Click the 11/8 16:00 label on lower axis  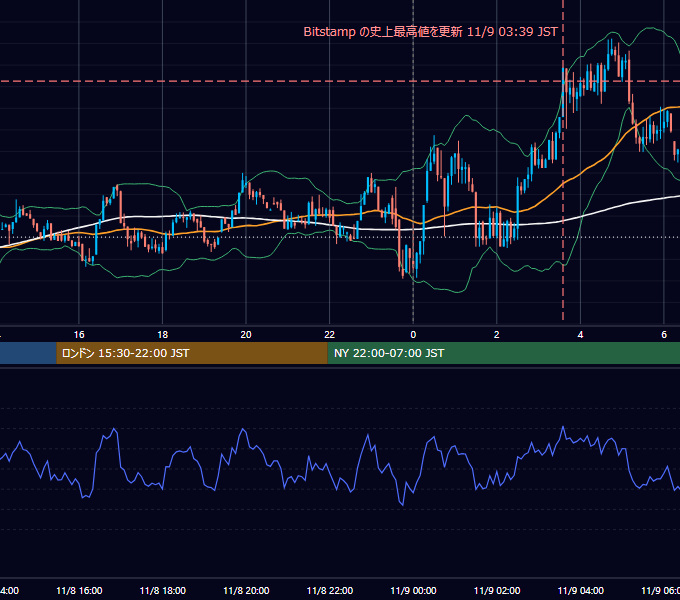tap(79, 591)
